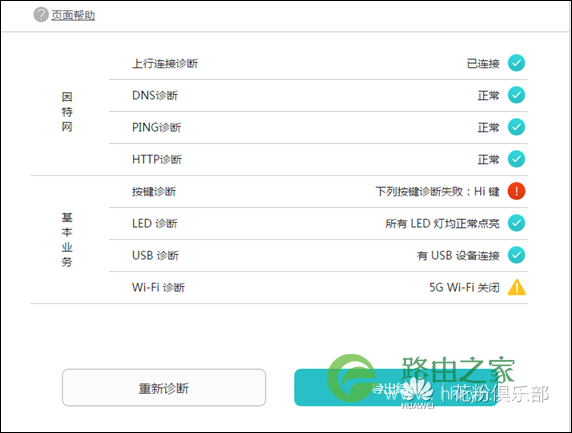Click the check icon for LED 诊断
This screenshot has width=572, height=433.
click(x=516, y=223)
